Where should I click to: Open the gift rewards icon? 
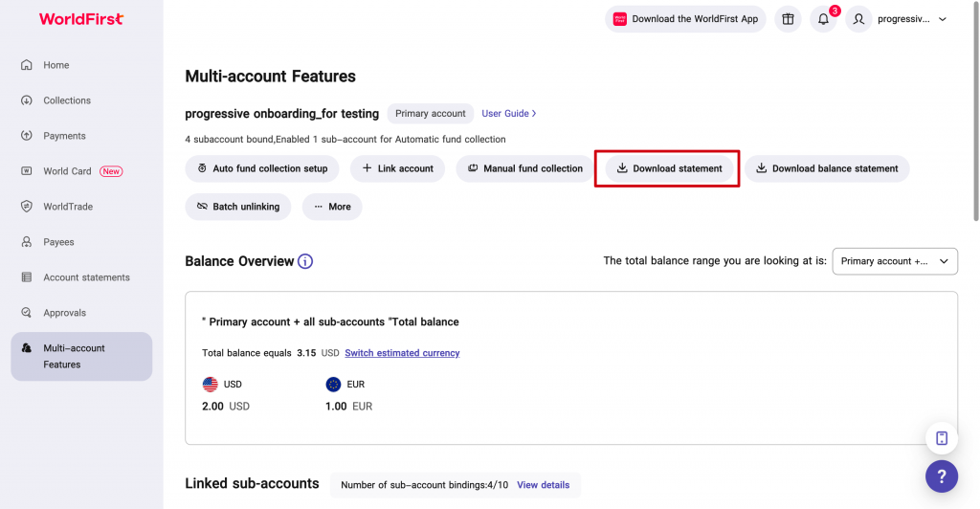click(x=788, y=19)
